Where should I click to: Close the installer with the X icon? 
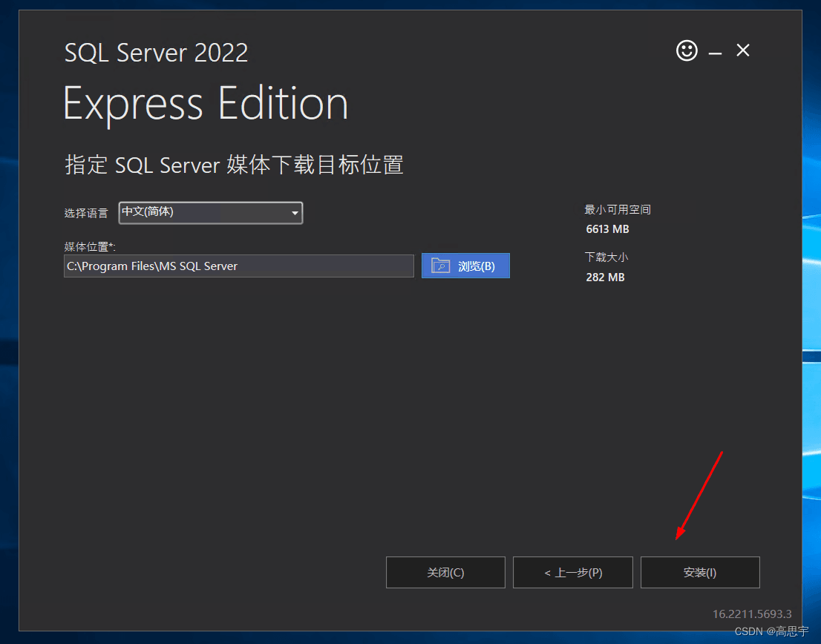(x=743, y=50)
